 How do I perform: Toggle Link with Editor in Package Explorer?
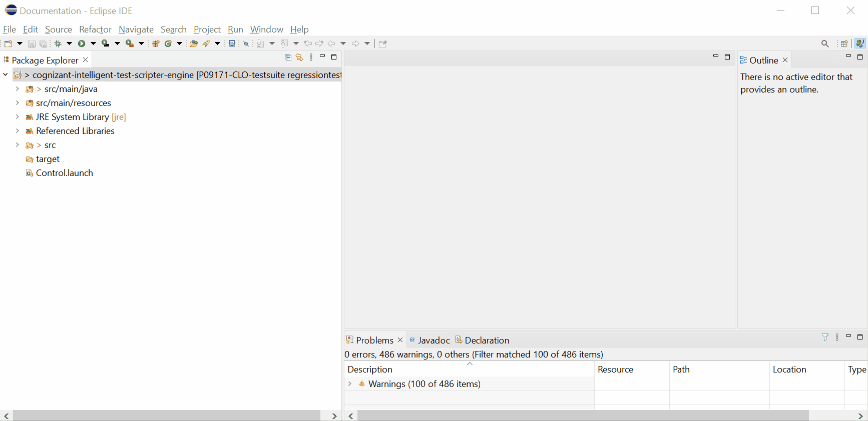[299, 57]
